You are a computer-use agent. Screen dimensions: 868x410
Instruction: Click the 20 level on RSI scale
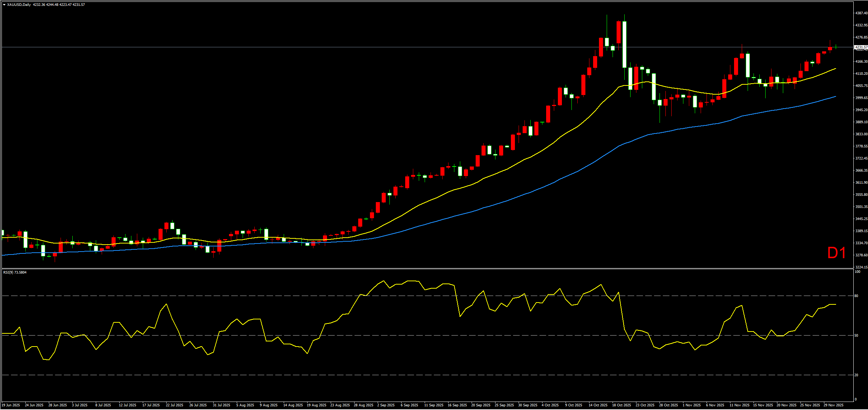pyautogui.click(x=856, y=375)
